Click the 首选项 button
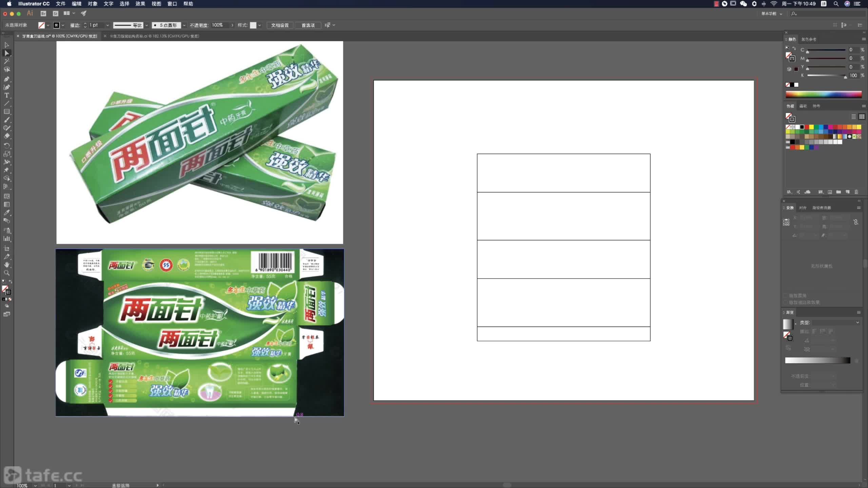Screen dimensions: 868x488 pos(308,25)
